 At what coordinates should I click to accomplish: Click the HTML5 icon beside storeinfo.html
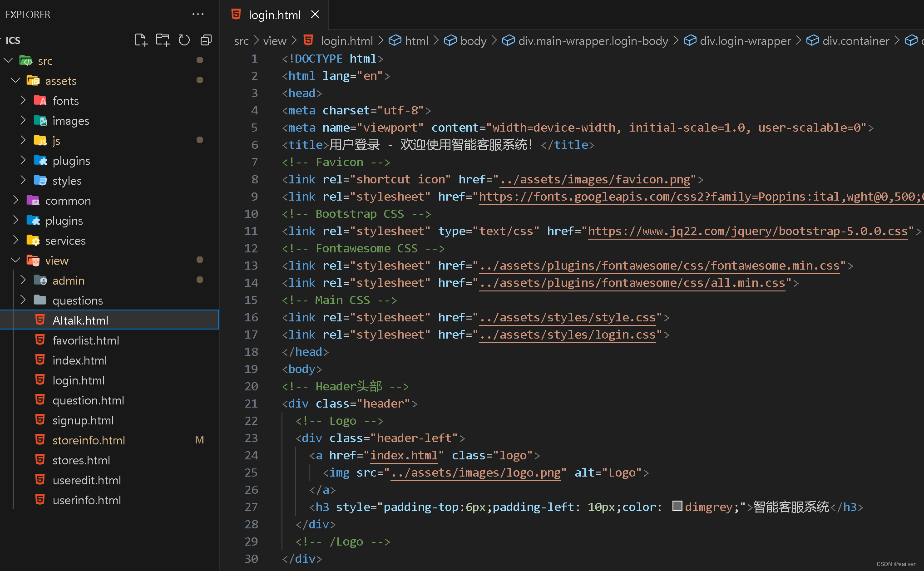40,440
